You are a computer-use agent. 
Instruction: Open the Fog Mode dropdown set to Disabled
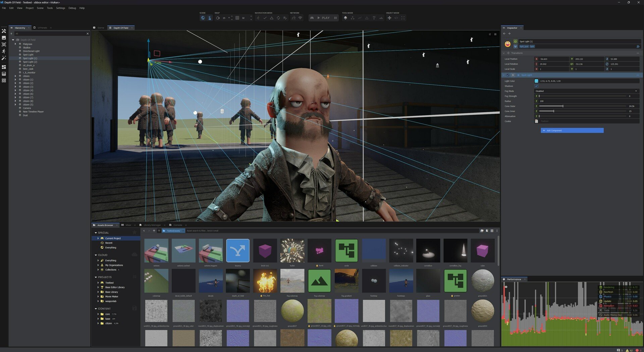tap(586, 91)
